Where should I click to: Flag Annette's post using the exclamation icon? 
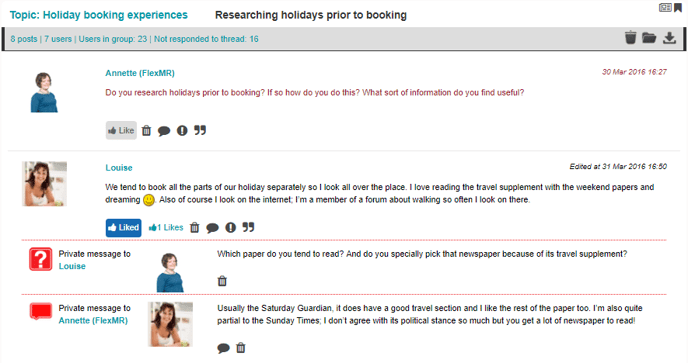pyautogui.click(x=182, y=130)
